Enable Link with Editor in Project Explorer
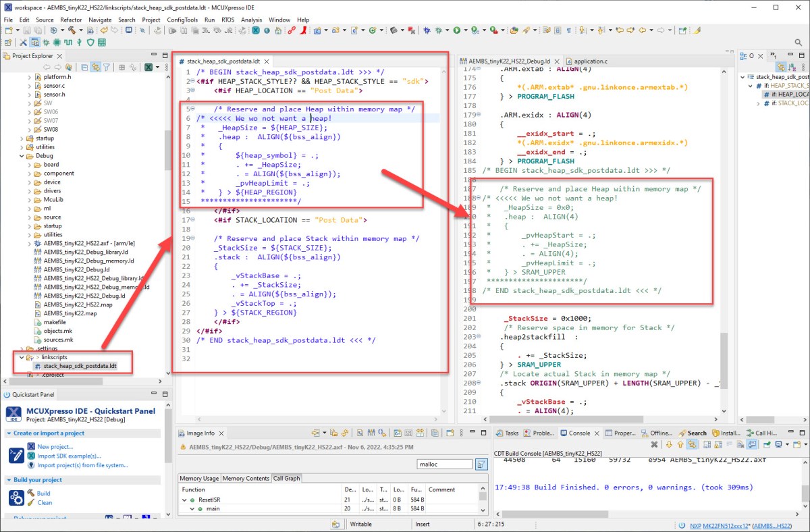This screenshot has height=532, width=810. pyautogui.click(x=96, y=67)
